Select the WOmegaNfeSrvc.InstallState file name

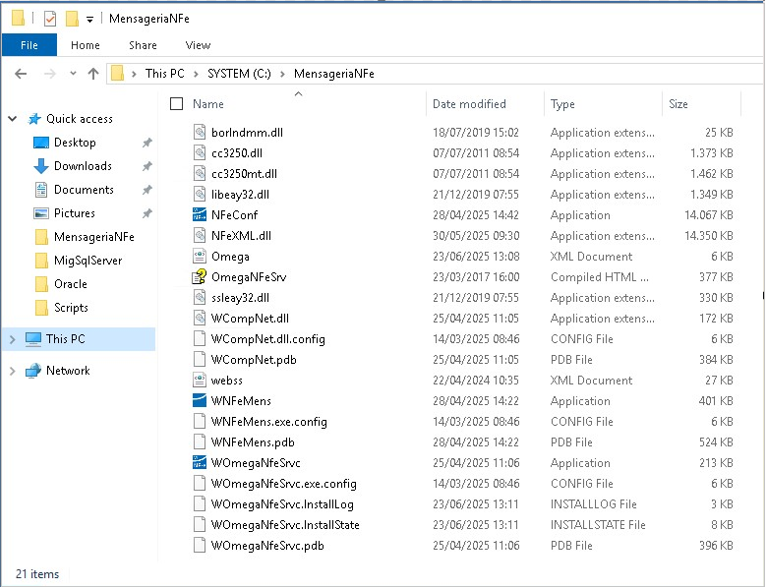(x=285, y=525)
